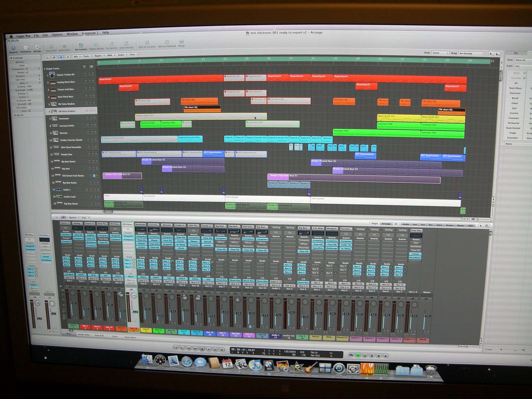532x399 pixels.
Task: Select the Classic Techno Kit drum icon
Action: point(52,75)
